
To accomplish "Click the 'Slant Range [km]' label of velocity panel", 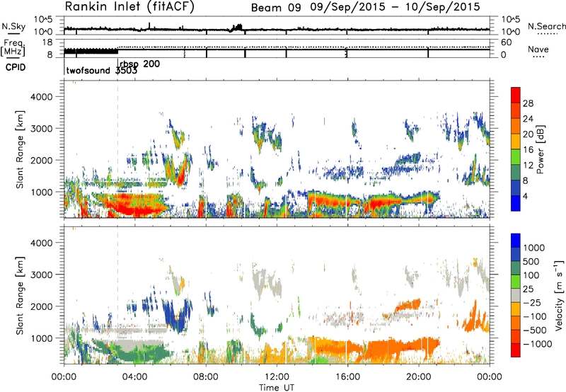I will point(20,296).
